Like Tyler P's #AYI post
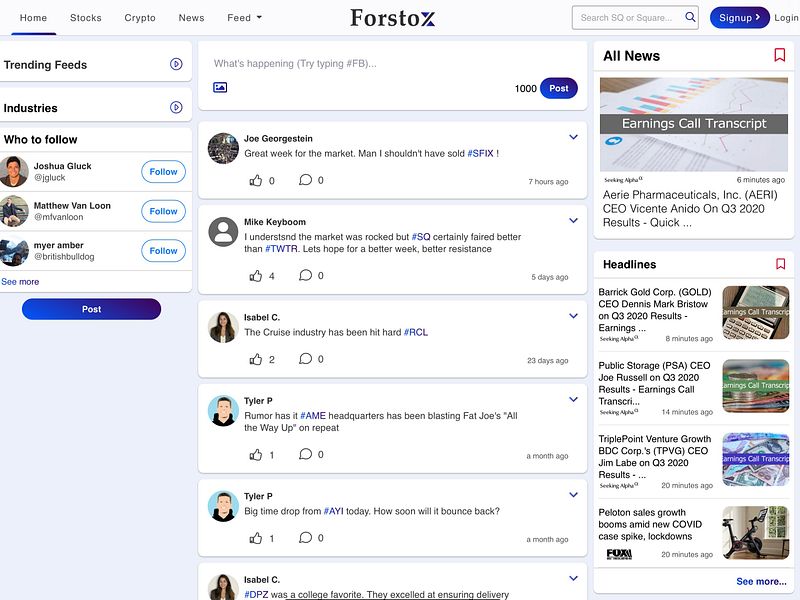 (256, 538)
